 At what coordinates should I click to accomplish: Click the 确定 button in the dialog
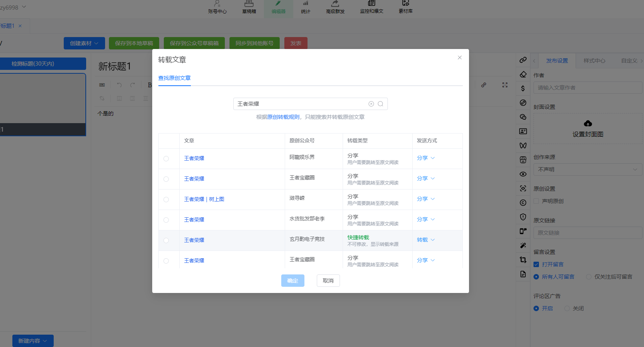293,281
